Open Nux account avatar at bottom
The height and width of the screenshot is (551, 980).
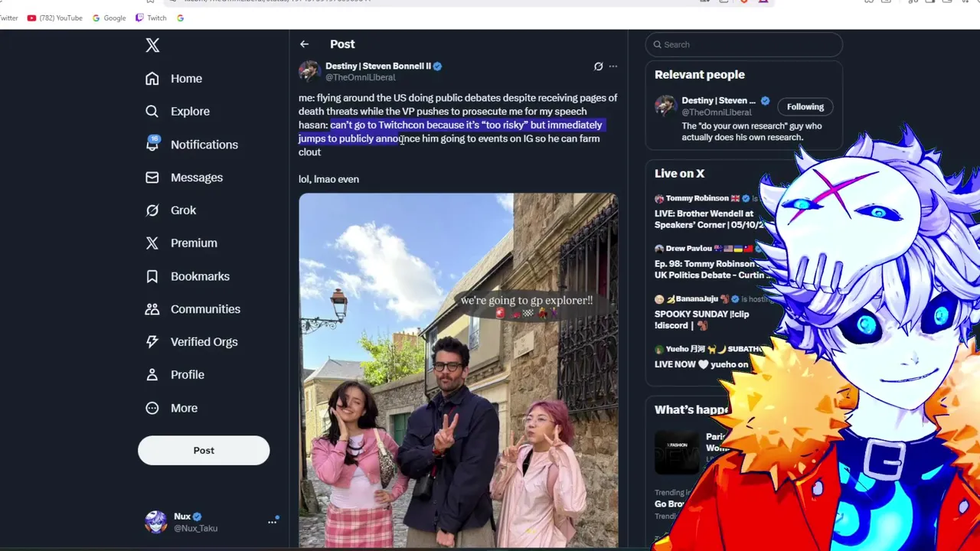click(x=156, y=522)
